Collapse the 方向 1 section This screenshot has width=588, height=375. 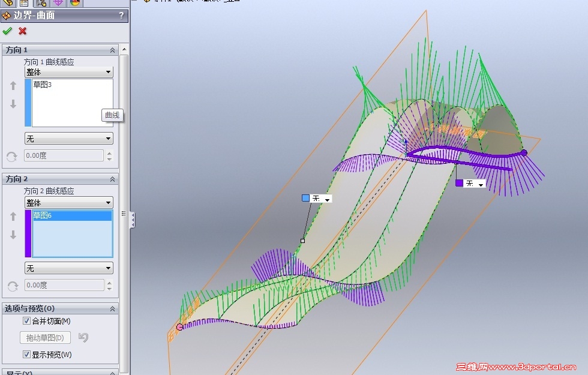(x=112, y=50)
